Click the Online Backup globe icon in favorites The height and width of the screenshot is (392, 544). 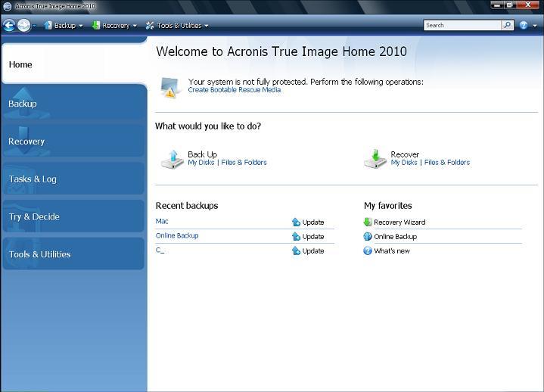(368, 237)
